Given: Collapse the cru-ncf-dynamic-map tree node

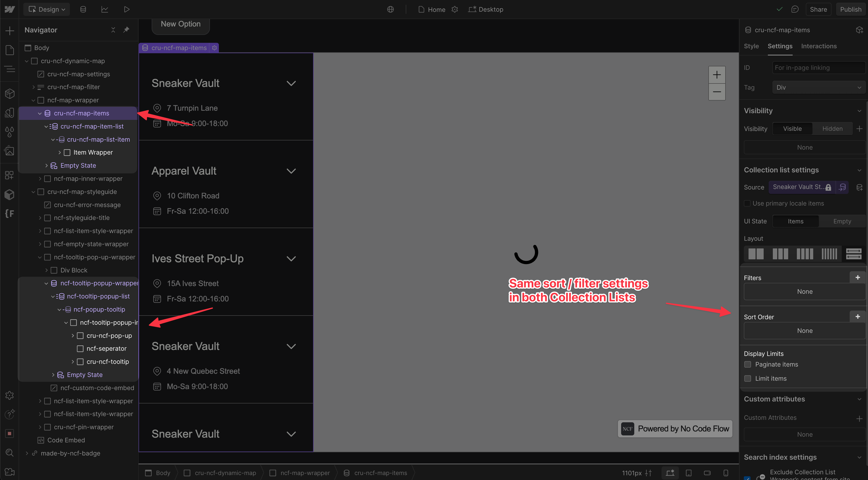Looking at the screenshot, I should [27, 61].
